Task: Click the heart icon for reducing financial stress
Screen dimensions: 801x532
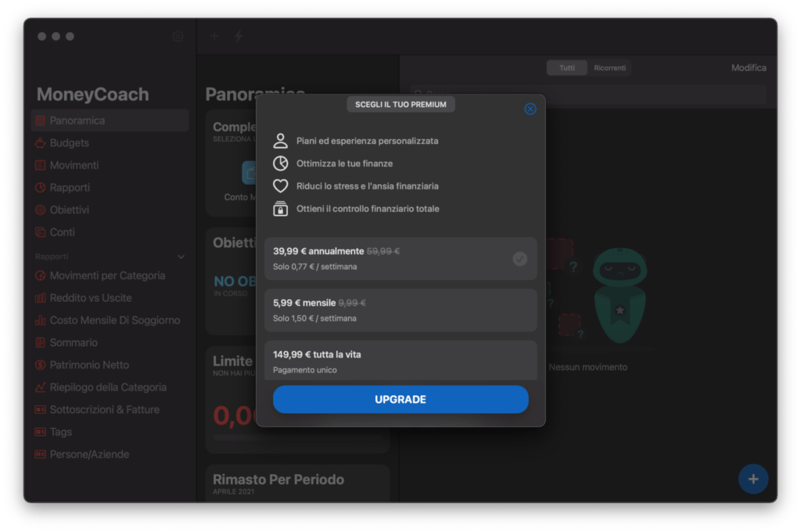Action: point(280,186)
